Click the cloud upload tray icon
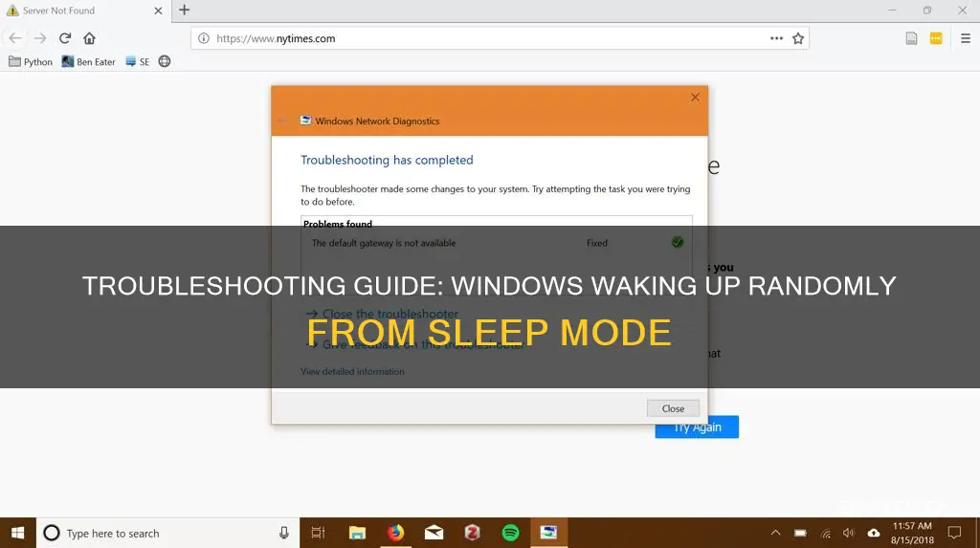 [x=873, y=533]
